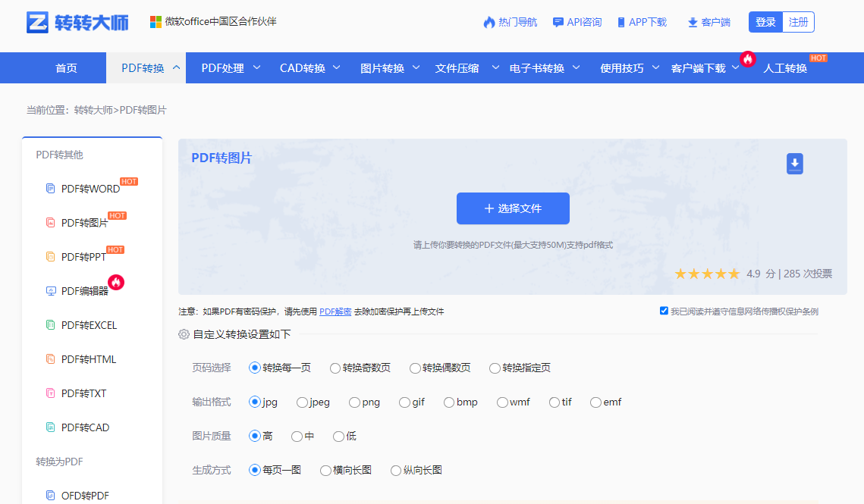Uncheck the 信息网络传播权保护条例 agreement checkbox
The height and width of the screenshot is (504, 864).
point(664,311)
